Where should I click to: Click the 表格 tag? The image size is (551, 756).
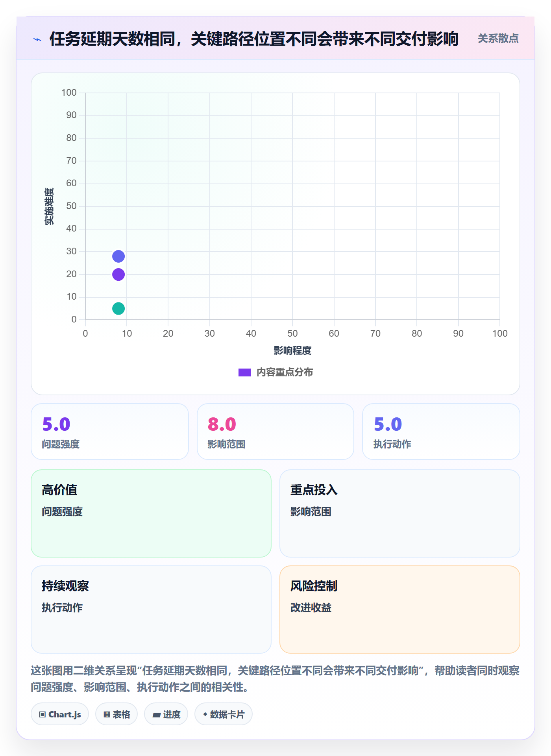[116, 714]
